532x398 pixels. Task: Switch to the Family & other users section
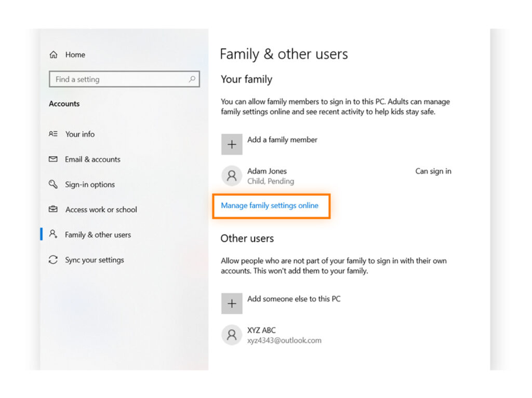(97, 235)
